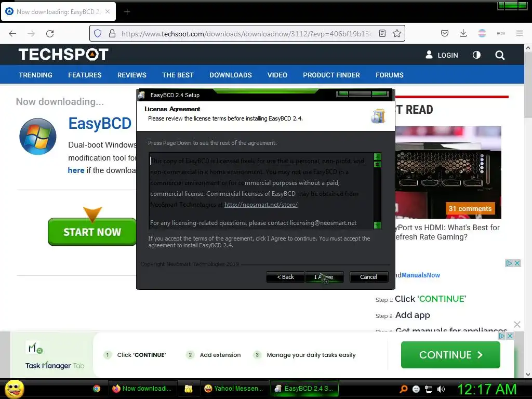Click I Agree in EasyBCD setup
The width and height of the screenshot is (532, 399).
(x=324, y=277)
